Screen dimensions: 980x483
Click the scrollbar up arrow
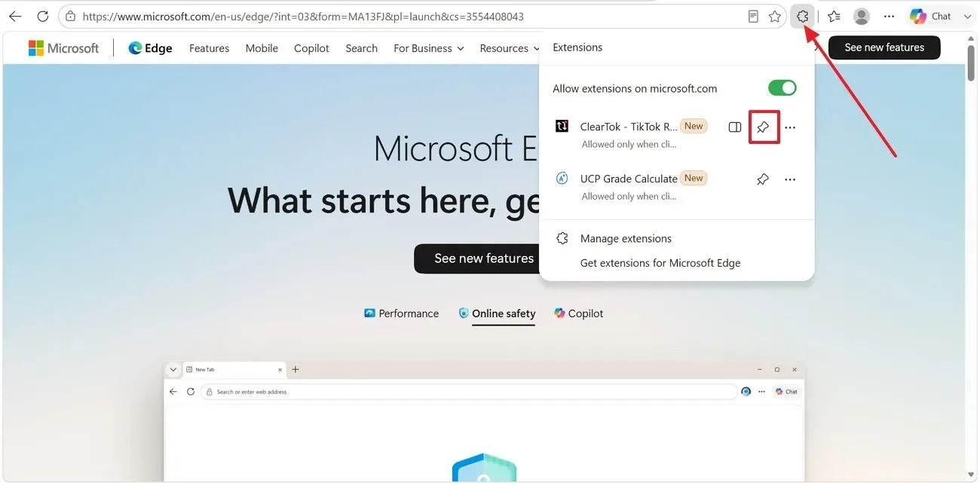972,38
